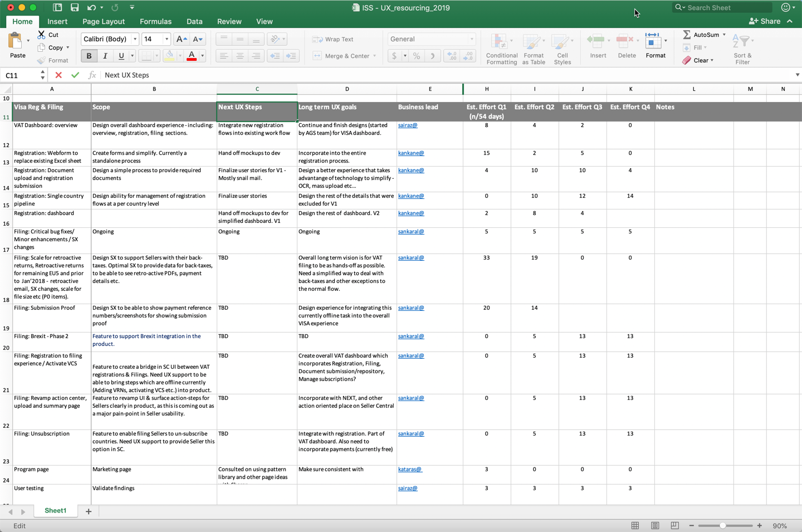
Task: Toggle align text right
Action: [256, 56]
